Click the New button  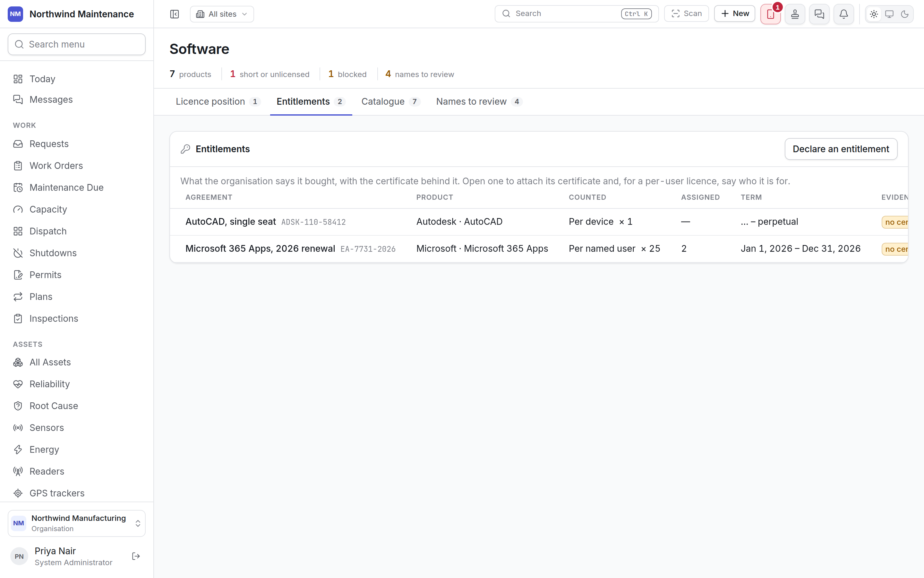tap(735, 14)
